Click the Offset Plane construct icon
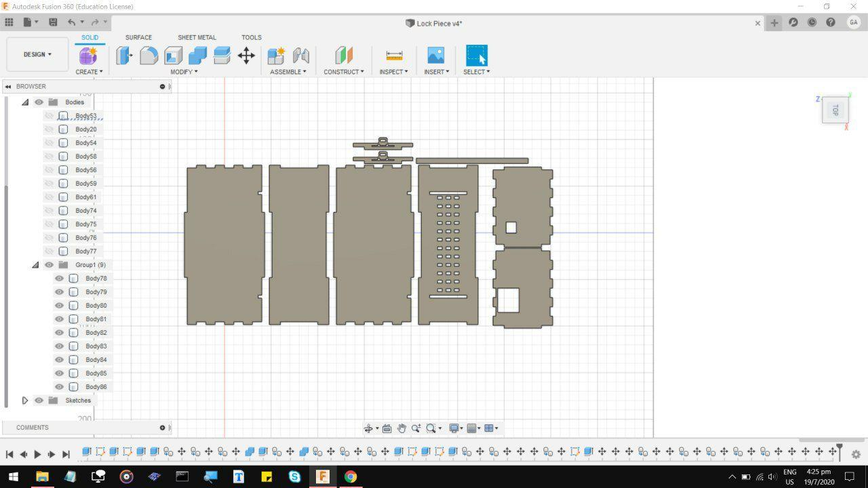Viewport: 868px width, 488px height. 344,56
